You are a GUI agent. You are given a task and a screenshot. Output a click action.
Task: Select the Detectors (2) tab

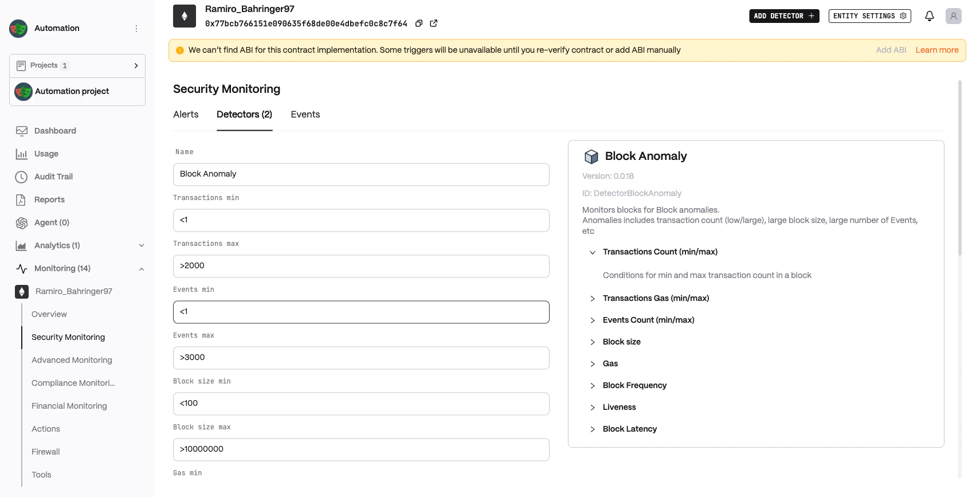point(244,115)
